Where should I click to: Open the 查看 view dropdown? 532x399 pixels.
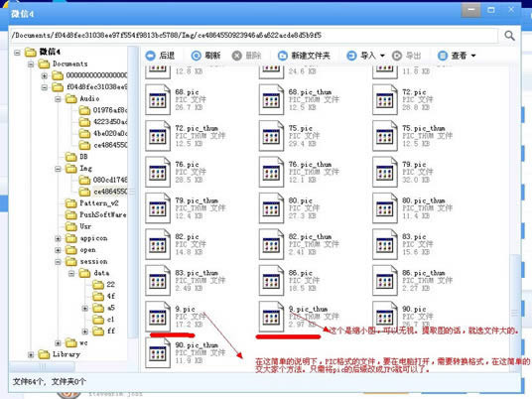pos(457,56)
